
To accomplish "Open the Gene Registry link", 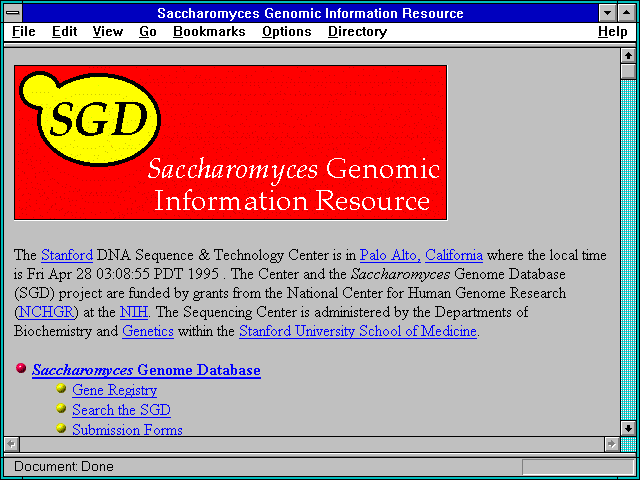I will (114, 390).
